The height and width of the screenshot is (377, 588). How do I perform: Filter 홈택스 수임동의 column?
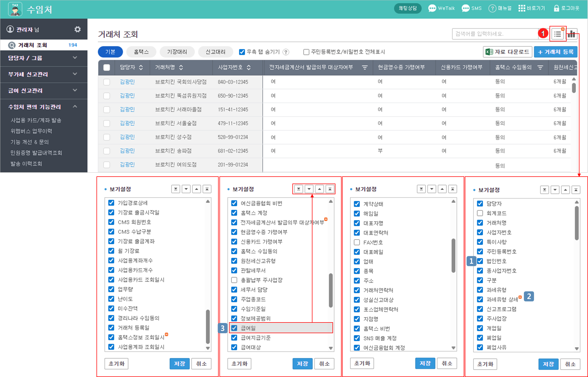(x=540, y=68)
